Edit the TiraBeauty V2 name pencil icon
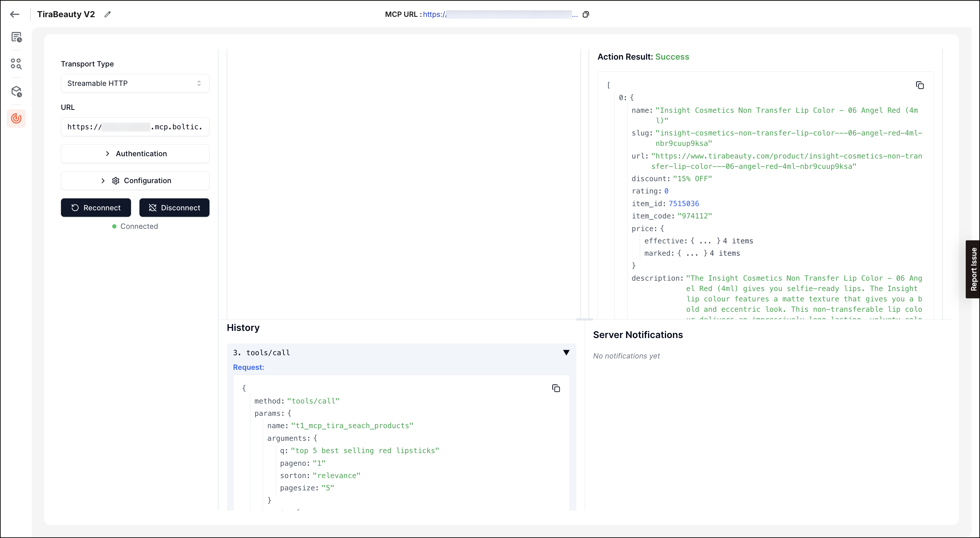The width and height of the screenshot is (980, 538). point(108,15)
